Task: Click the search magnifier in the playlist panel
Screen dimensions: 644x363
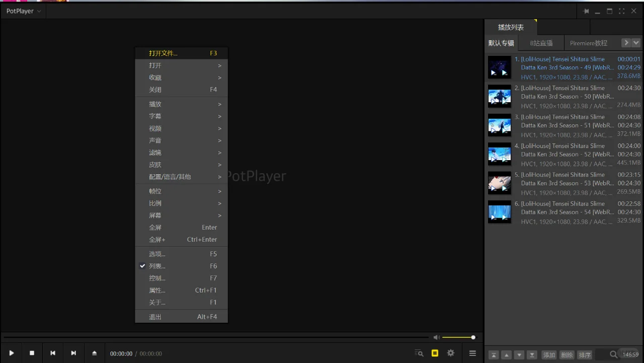Action: pos(613,354)
